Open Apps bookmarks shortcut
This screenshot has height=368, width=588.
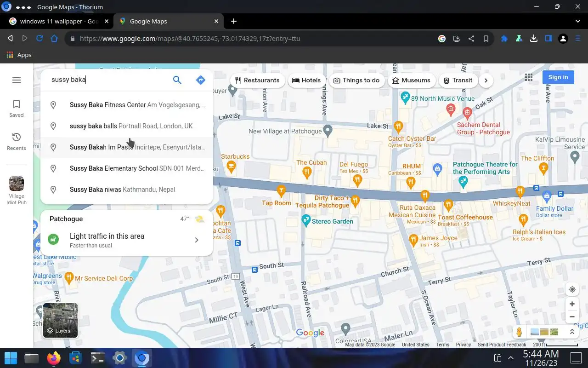[x=19, y=55]
